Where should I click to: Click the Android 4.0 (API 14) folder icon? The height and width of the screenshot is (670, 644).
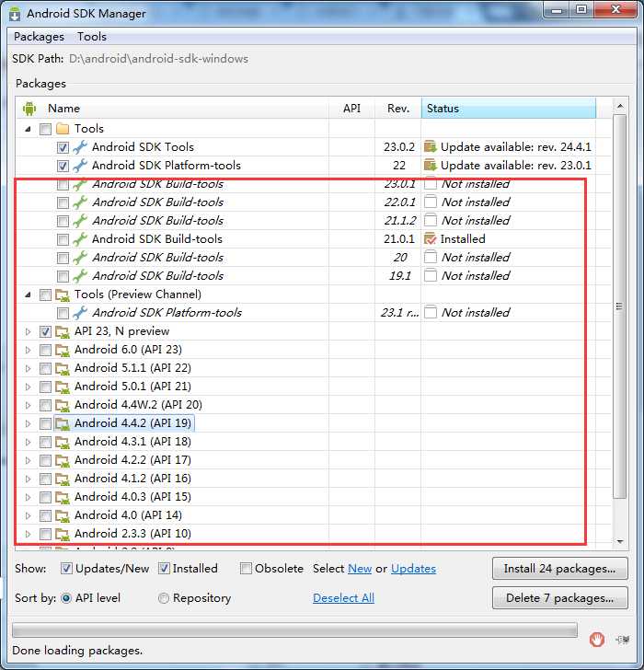(x=63, y=515)
